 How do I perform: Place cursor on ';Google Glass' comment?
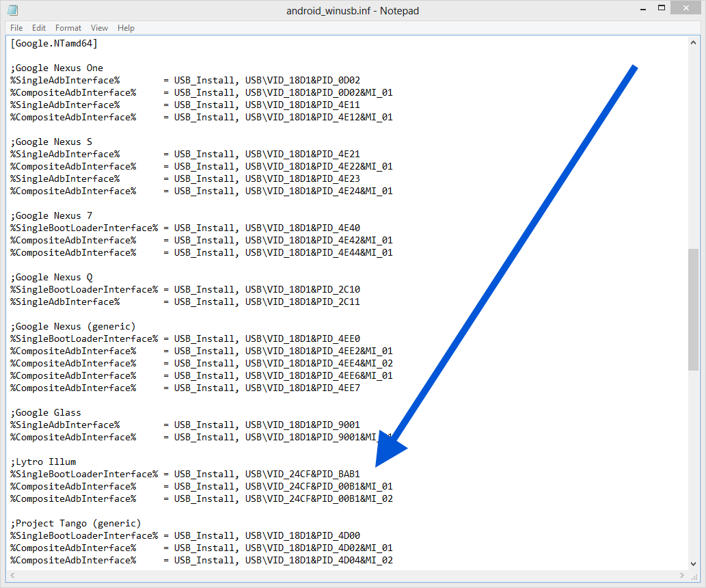[46, 413]
